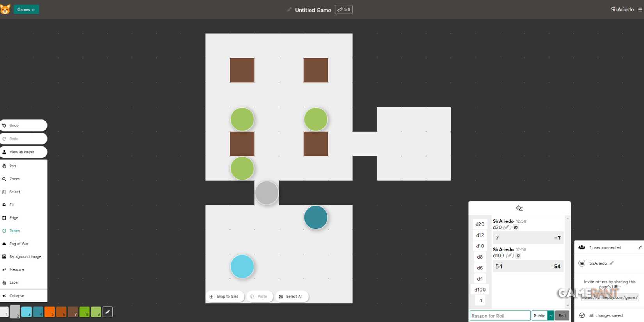Edit the d20 roll entry pencil

pyautogui.click(x=507, y=227)
